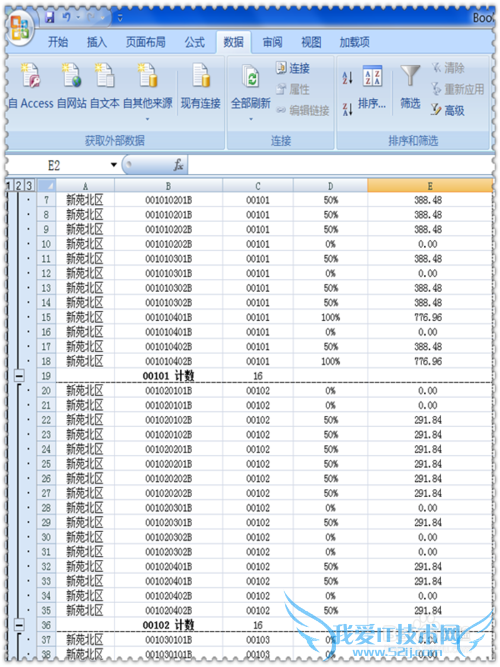Click 001020402B in row 35
Viewport: 500px width, 667px height.
tap(169, 610)
